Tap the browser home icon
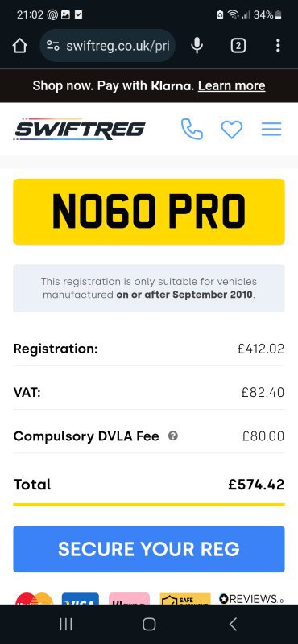The image size is (298, 644). point(19,46)
